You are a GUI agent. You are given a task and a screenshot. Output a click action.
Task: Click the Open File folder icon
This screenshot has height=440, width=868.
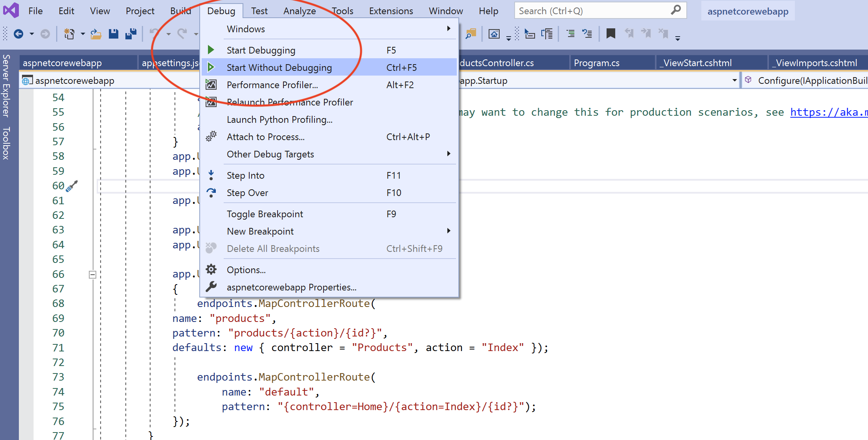point(96,34)
